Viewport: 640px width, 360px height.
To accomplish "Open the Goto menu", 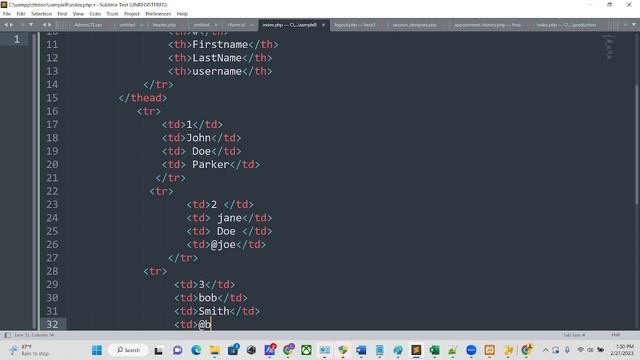I will pos(95,14).
